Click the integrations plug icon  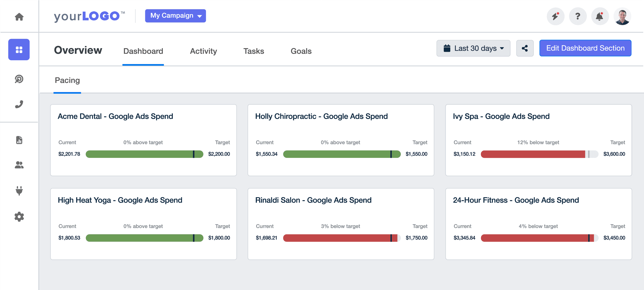(x=19, y=191)
